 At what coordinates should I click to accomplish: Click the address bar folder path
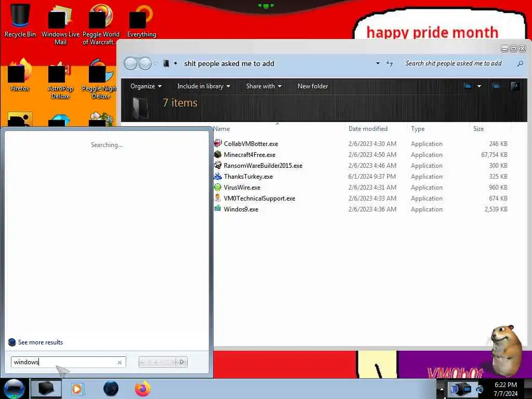tap(229, 63)
